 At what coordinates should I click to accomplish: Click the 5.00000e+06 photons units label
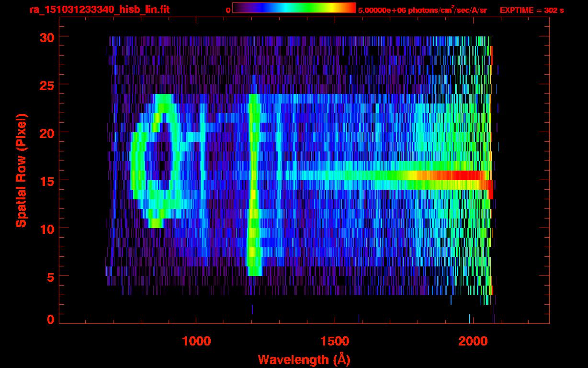[422, 10]
